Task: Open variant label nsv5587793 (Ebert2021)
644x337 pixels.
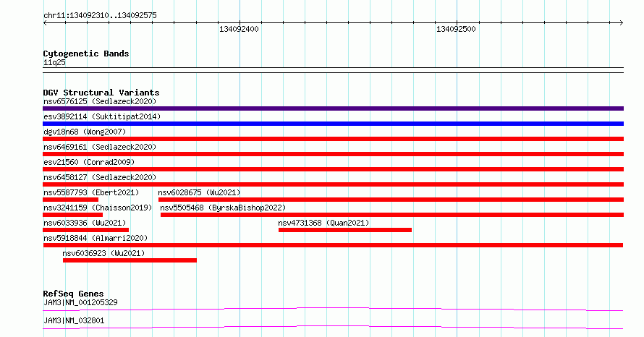Action: (x=91, y=192)
